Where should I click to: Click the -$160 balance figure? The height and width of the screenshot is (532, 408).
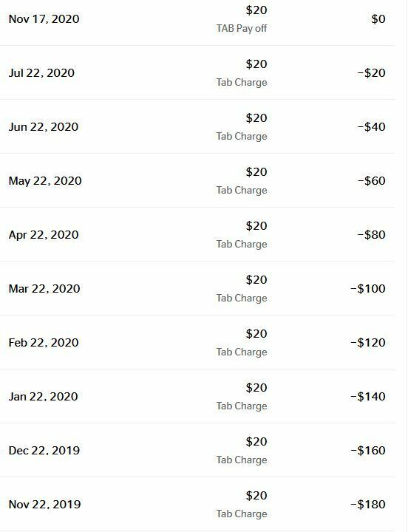(368, 451)
